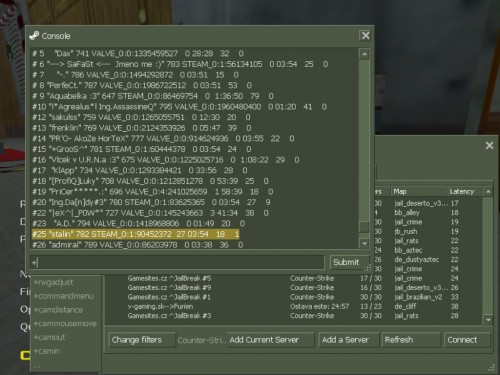
Task: Select +nvgadjust from autocomplete list
Action: pyautogui.click(x=53, y=282)
